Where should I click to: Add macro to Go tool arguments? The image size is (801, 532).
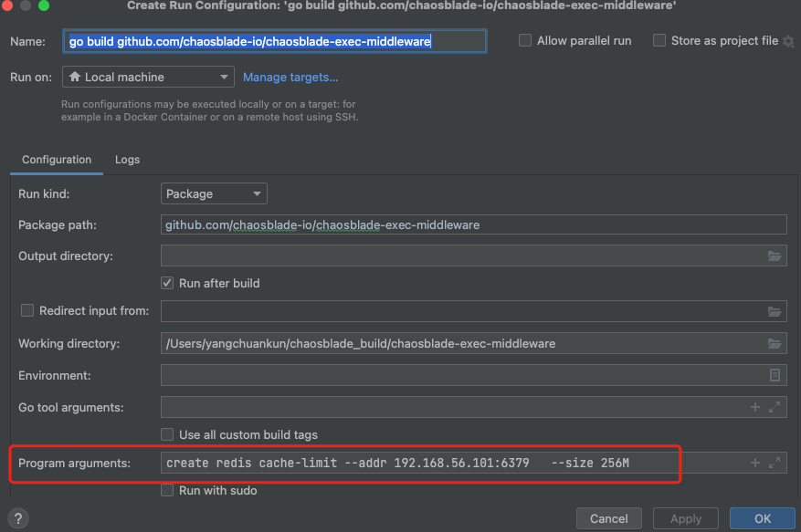[755, 407]
